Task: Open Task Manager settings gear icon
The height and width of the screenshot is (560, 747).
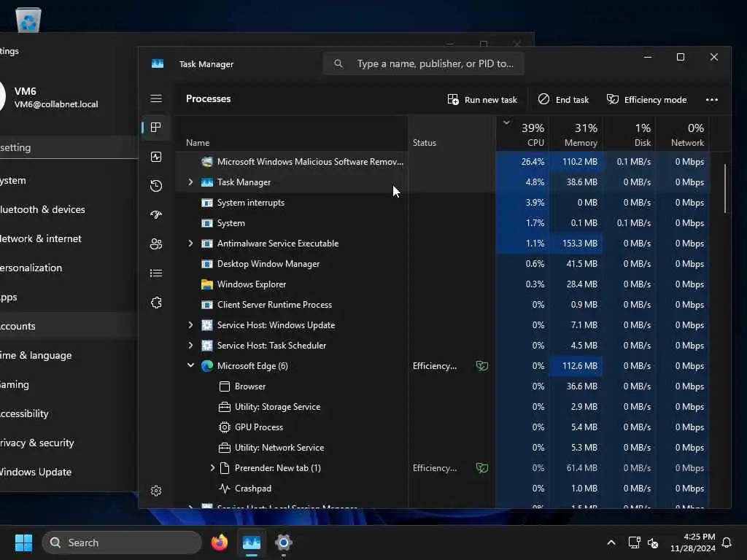Action: [x=156, y=491]
